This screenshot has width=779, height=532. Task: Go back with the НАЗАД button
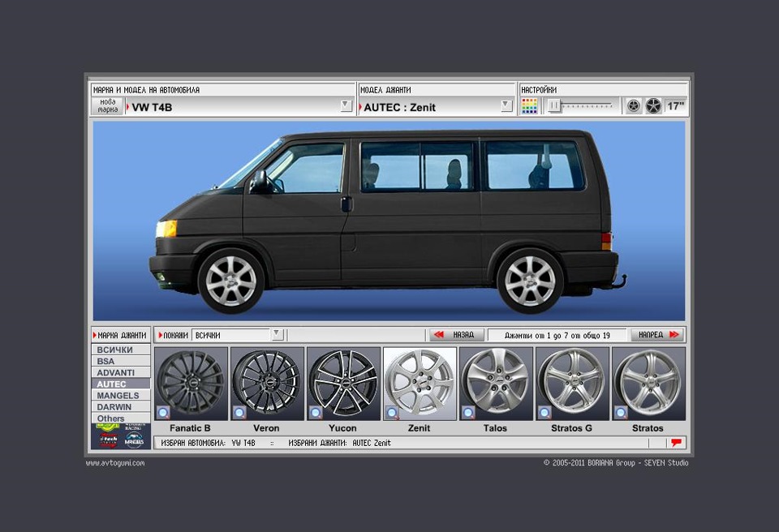[456, 335]
